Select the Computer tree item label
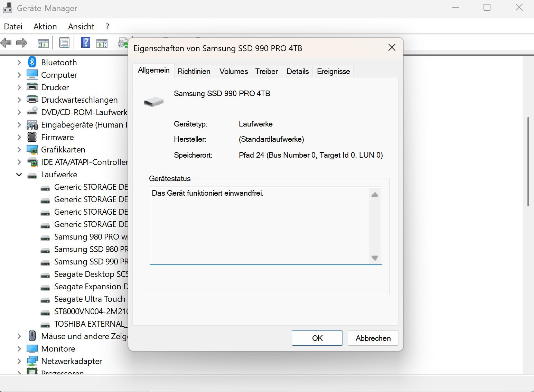This screenshot has height=392, width=534. click(x=59, y=75)
